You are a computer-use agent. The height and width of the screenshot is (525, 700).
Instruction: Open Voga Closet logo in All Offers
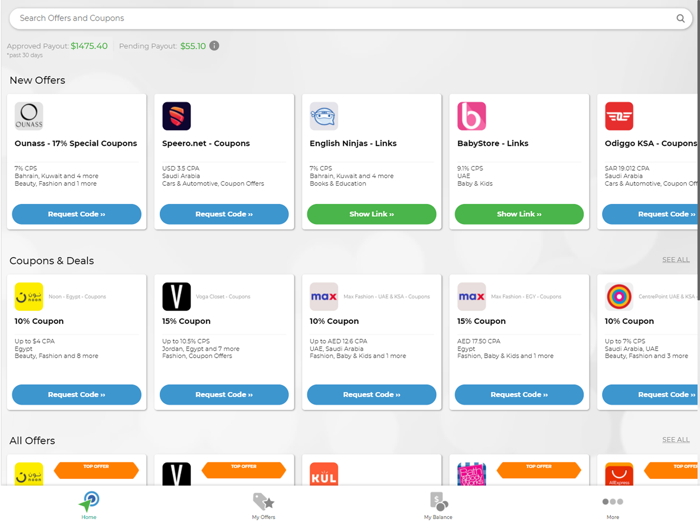[x=176, y=474]
